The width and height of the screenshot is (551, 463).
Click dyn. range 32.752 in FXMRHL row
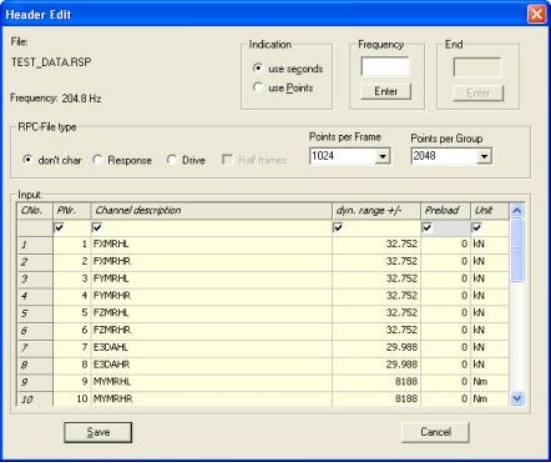[x=376, y=244]
